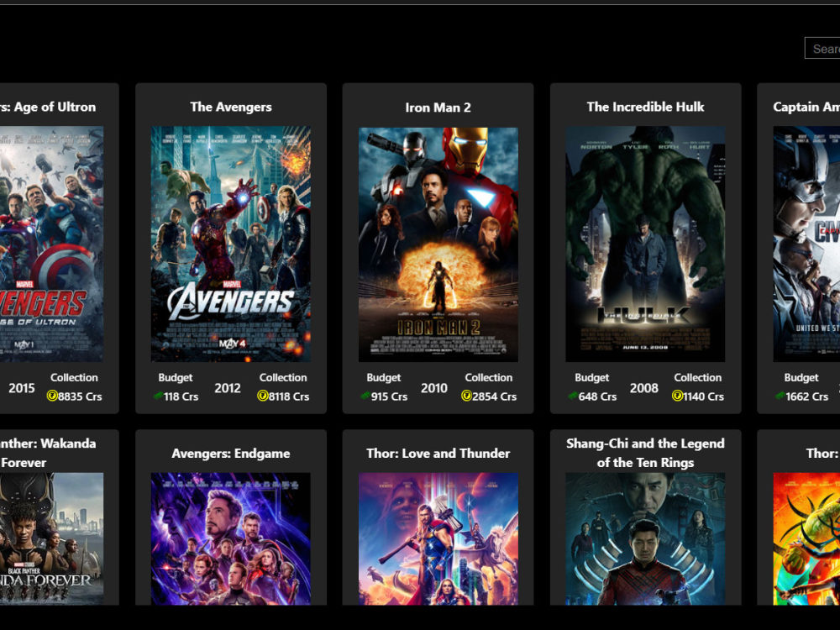Click the year 2008 on The Incredible Hulk card
This screenshot has height=630, width=840.
click(644, 388)
